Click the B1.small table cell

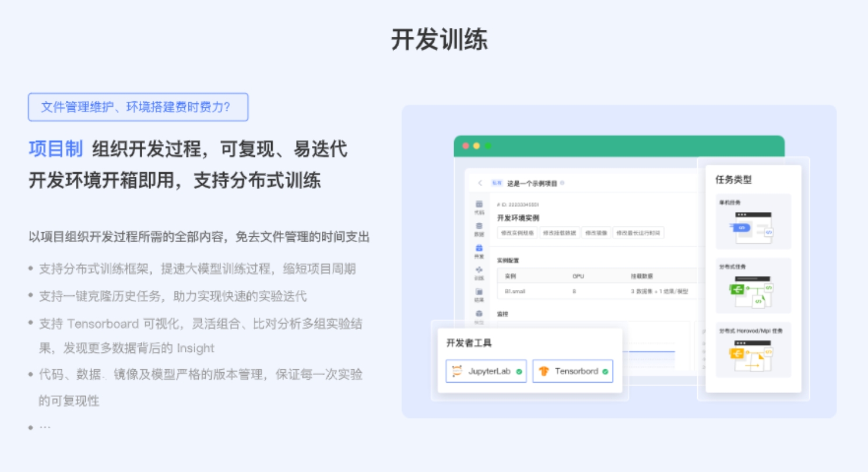pos(515,291)
